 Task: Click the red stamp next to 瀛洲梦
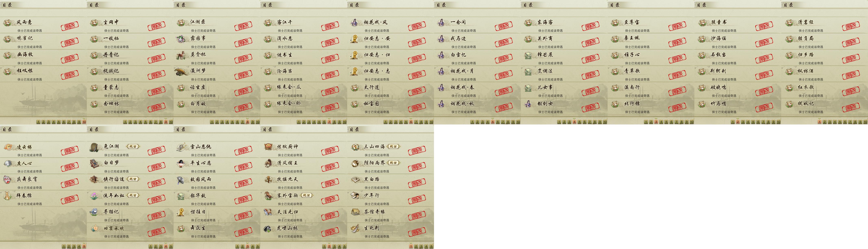243,75
